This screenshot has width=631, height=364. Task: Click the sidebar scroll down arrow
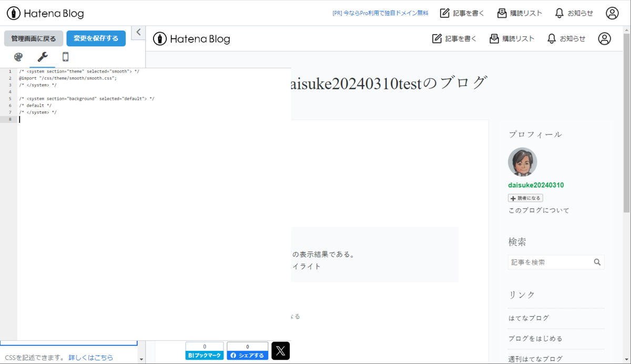[141, 360]
